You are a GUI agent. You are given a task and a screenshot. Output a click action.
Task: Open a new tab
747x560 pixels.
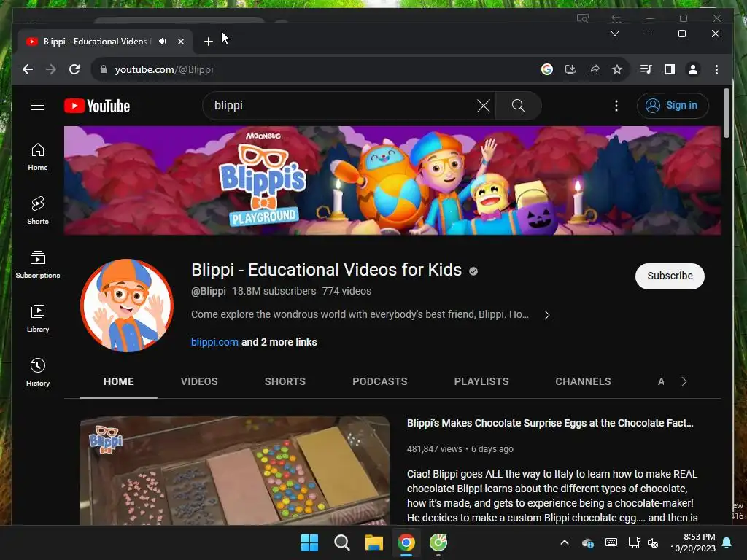pos(208,42)
